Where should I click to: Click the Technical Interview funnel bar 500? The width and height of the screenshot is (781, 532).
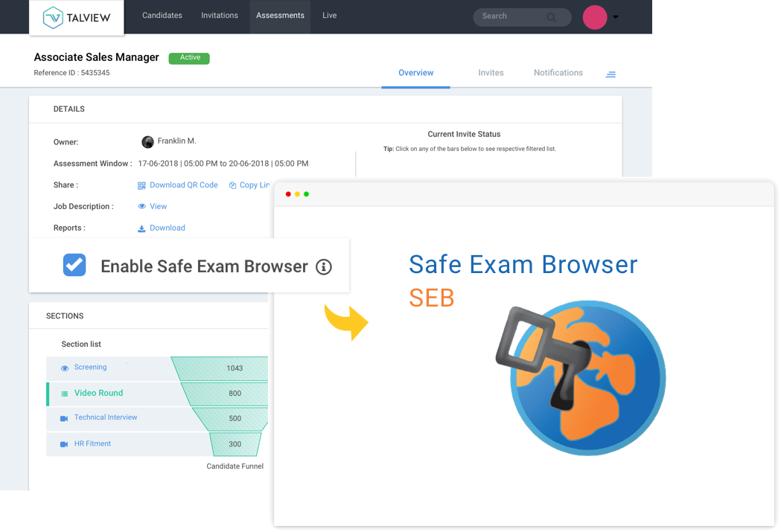[231, 419]
